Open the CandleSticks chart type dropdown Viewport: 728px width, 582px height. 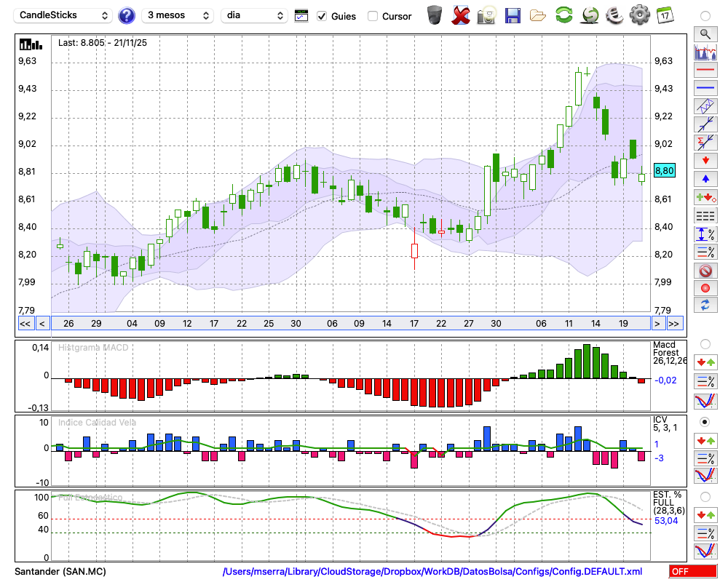pos(64,15)
